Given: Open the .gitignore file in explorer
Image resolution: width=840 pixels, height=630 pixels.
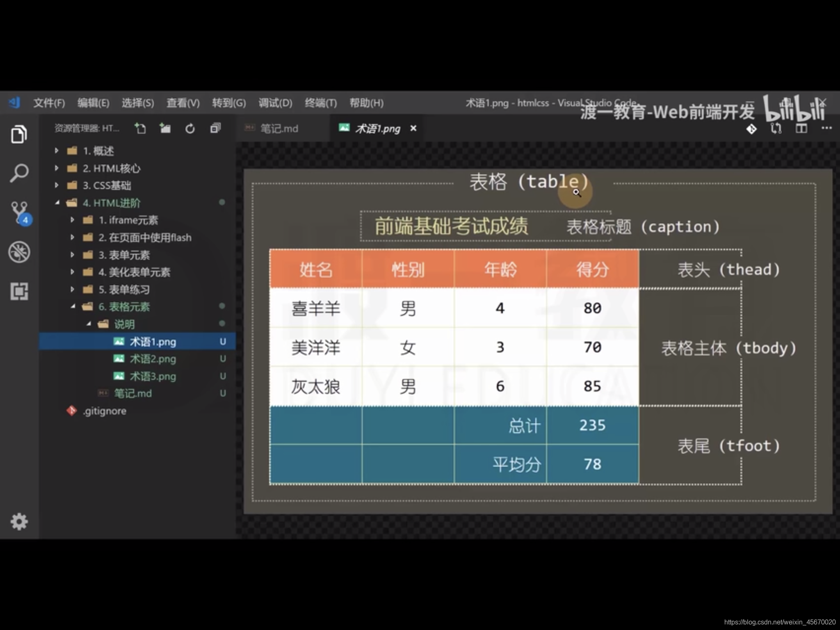Looking at the screenshot, I should [x=137, y=411].
